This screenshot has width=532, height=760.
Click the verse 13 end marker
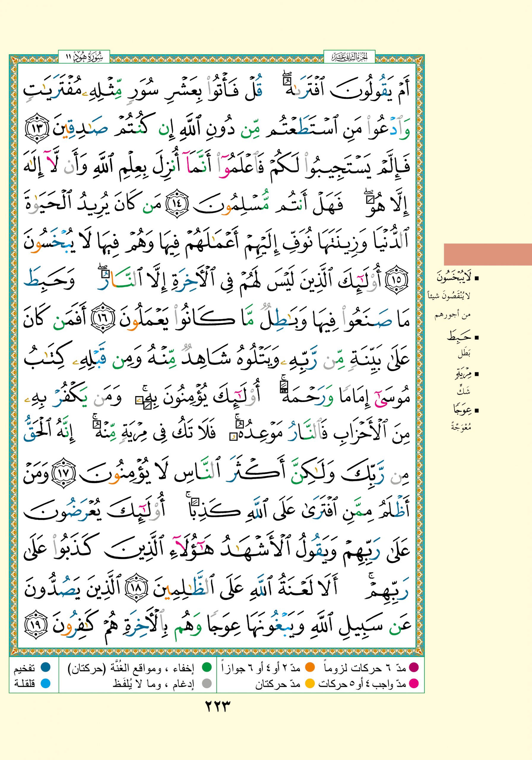point(37,128)
